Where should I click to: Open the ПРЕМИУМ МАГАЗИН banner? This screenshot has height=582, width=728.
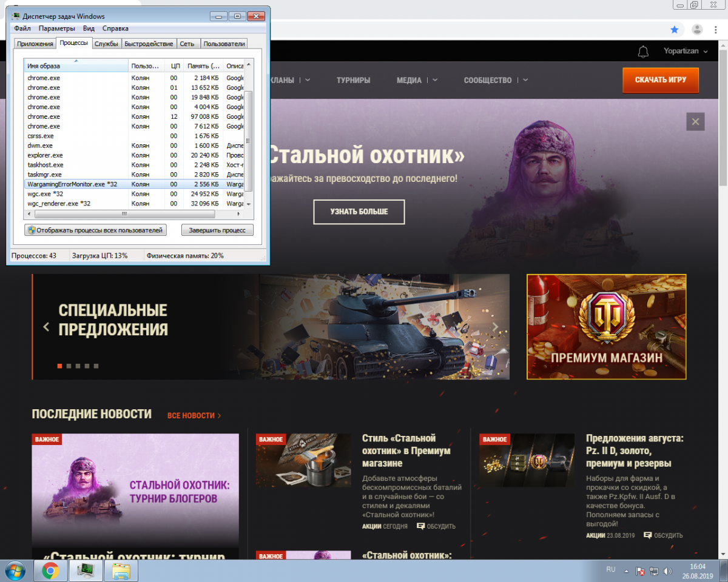pos(606,327)
